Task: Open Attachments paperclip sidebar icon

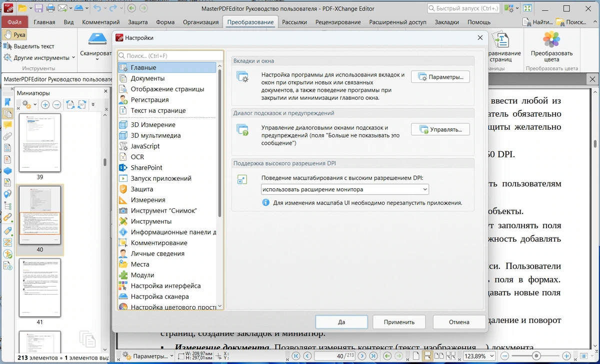Action: point(7,136)
